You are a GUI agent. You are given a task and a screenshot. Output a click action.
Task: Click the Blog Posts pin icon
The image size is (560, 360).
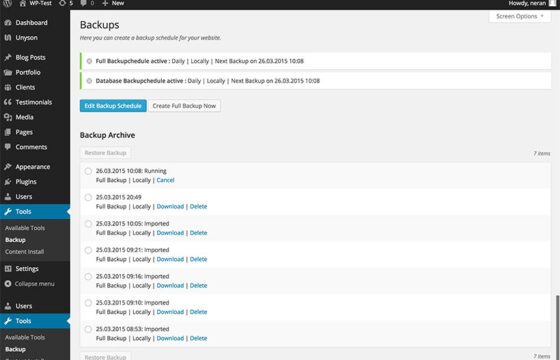8,58
